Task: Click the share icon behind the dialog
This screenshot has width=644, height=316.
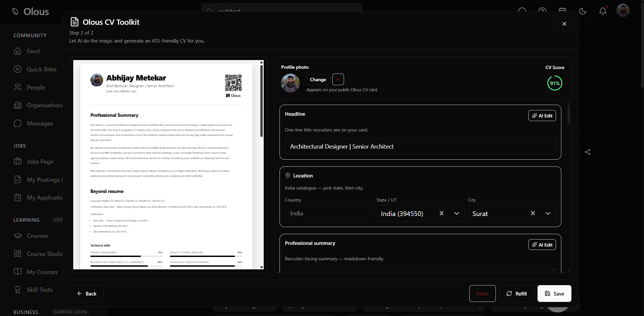Action: (588, 152)
